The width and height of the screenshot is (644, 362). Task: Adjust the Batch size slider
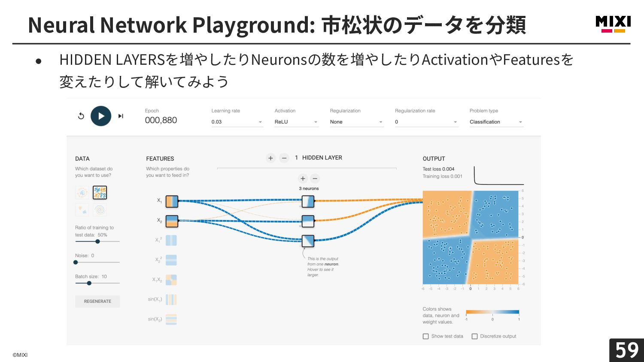point(97,283)
